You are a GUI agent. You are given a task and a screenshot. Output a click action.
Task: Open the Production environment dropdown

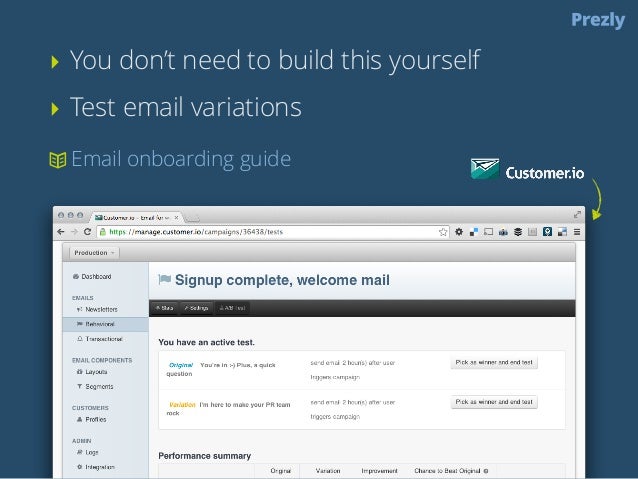tap(94, 253)
